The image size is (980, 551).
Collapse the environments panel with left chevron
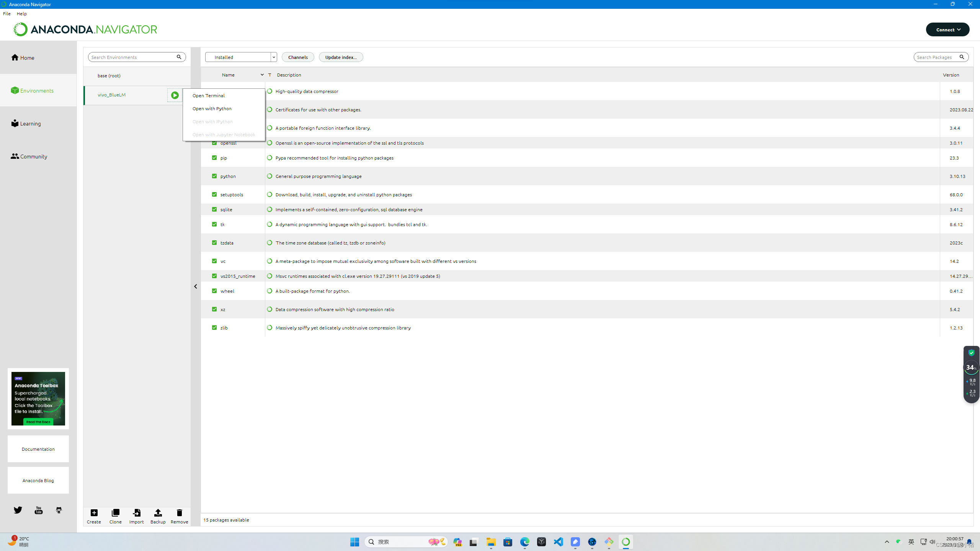point(196,286)
